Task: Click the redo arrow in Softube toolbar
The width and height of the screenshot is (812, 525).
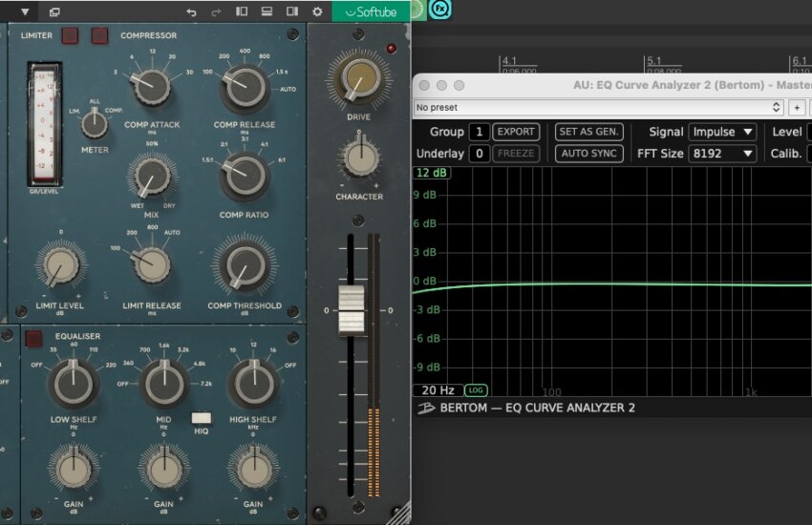Action: coord(216,12)
